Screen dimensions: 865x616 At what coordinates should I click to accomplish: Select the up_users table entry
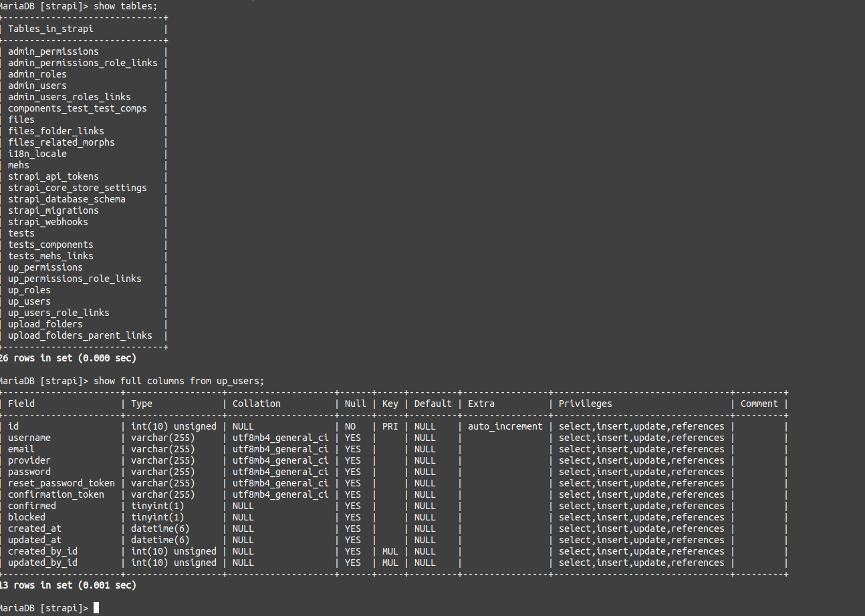(x=29, y=301)
